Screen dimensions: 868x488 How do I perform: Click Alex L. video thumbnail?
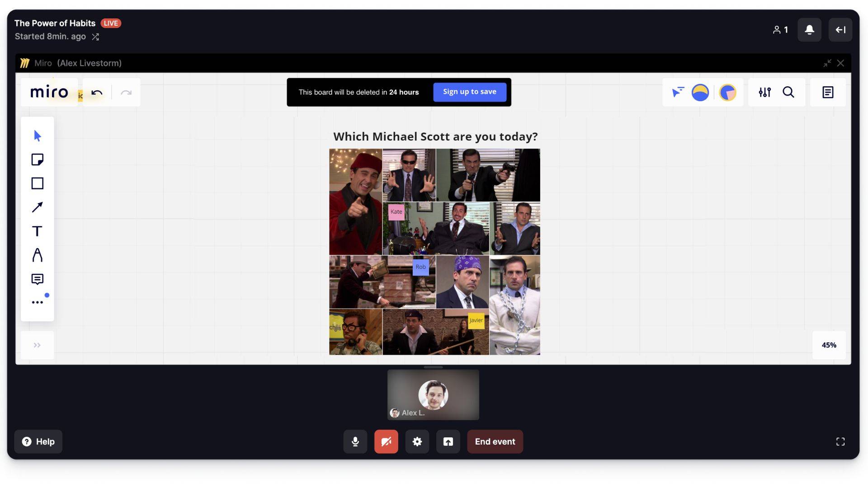pos(433,395)
